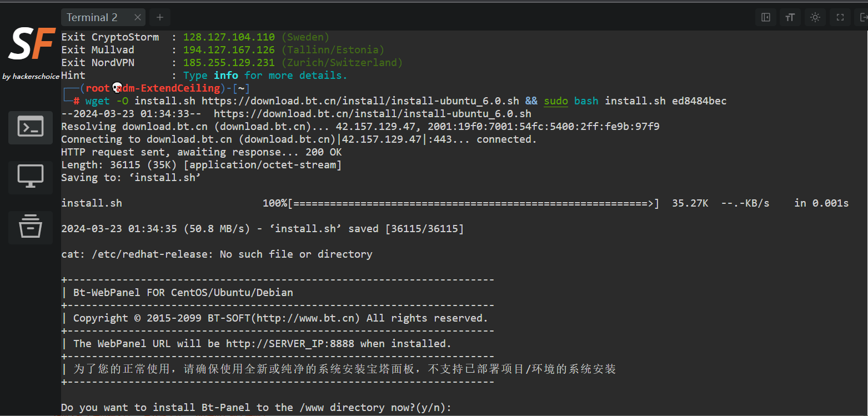This screenshot has width=868, height=416.
Task: Click the Mullvad exit IP 194.127.167.126
Action: pos(229,50)
